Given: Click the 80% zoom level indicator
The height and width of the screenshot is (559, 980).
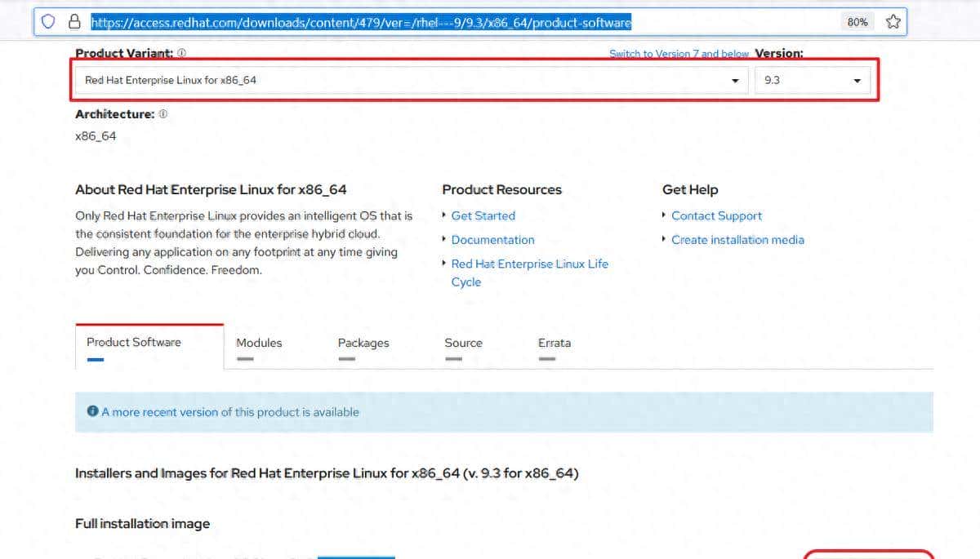Looking at the screenshot, I should click(x=857, y=22).
